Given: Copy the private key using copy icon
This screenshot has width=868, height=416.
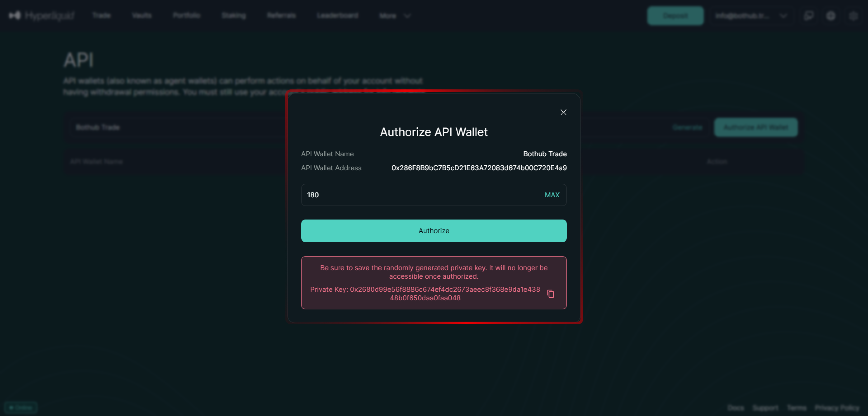Looking at the screenshot, I should pos(551,294).
